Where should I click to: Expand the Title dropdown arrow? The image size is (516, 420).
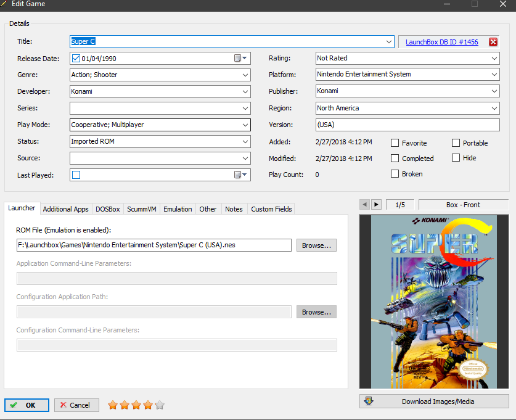tap(389, 42)
